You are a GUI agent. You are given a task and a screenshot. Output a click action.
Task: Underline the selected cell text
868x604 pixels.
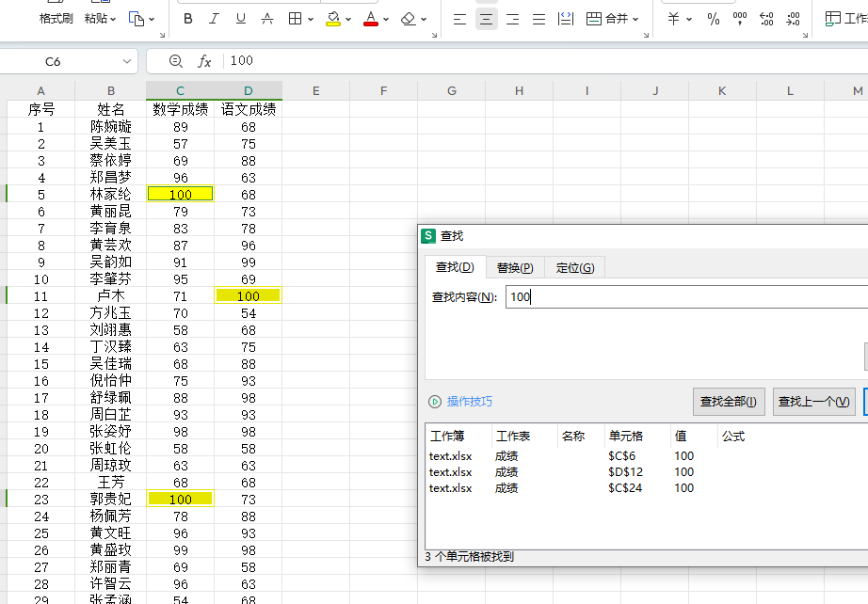coord(240,19)
